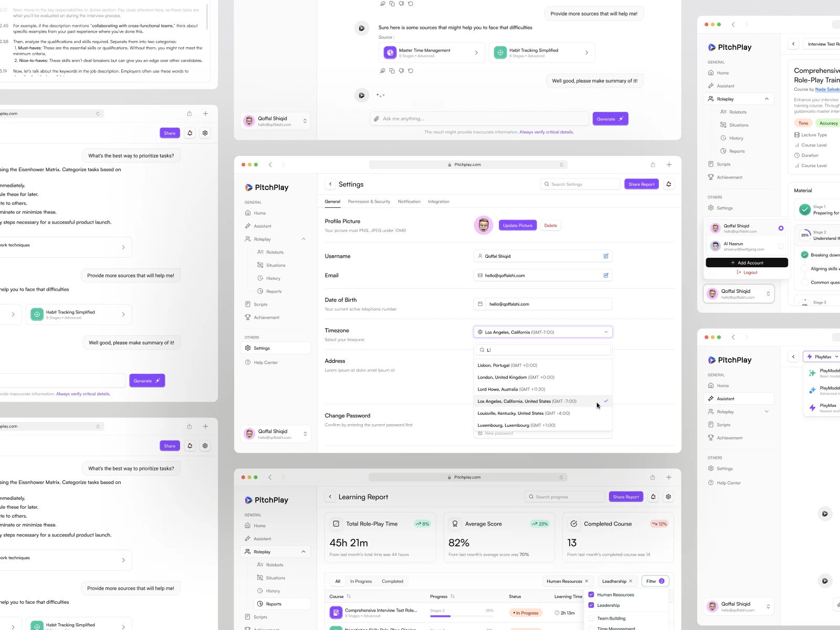
Task: Click Add Account in the account popup
Action: click(747, 262)
